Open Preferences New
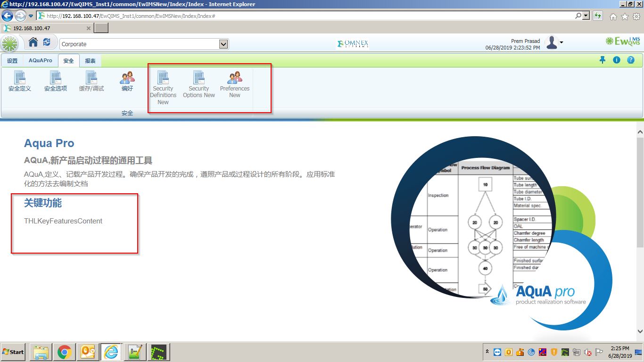 235,85
